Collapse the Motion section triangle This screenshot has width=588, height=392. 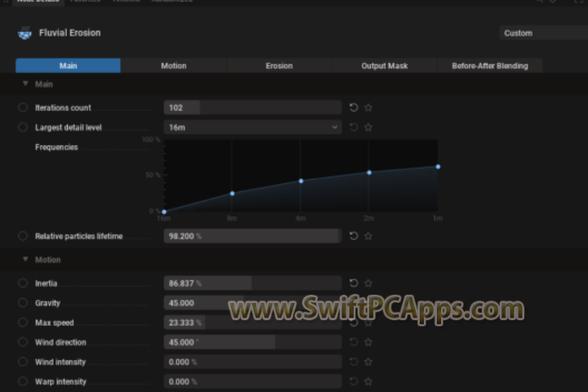click(25, 259)
